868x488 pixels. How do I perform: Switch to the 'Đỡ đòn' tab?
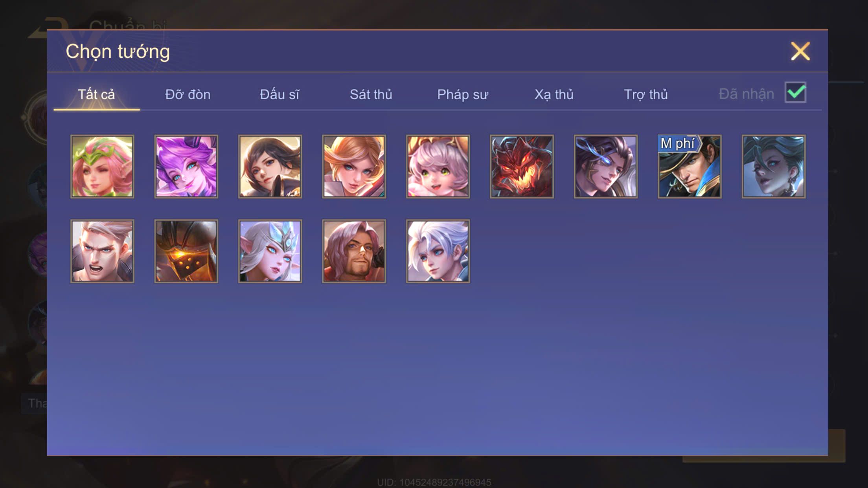188,95
